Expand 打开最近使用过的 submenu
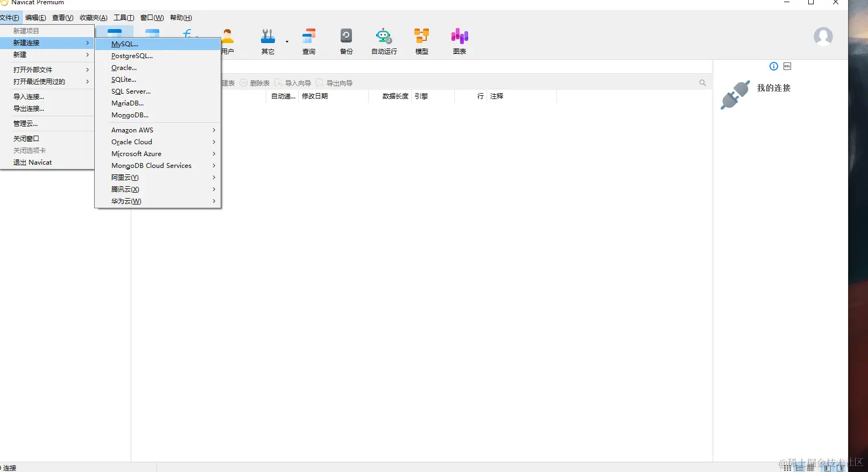This screenshot has width=868, height=472. click(47, 82)
